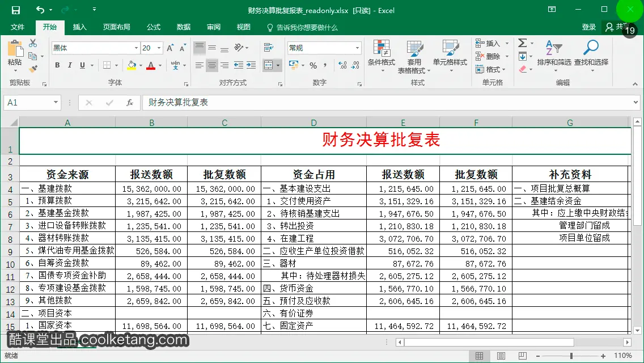
Task: Click Increase Decimal icon
Action: point(342,65)
